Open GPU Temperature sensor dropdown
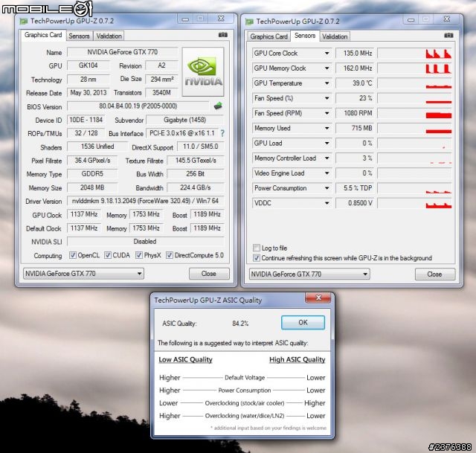The width and height of the screenshot is (476, 453). coord(327,83)
